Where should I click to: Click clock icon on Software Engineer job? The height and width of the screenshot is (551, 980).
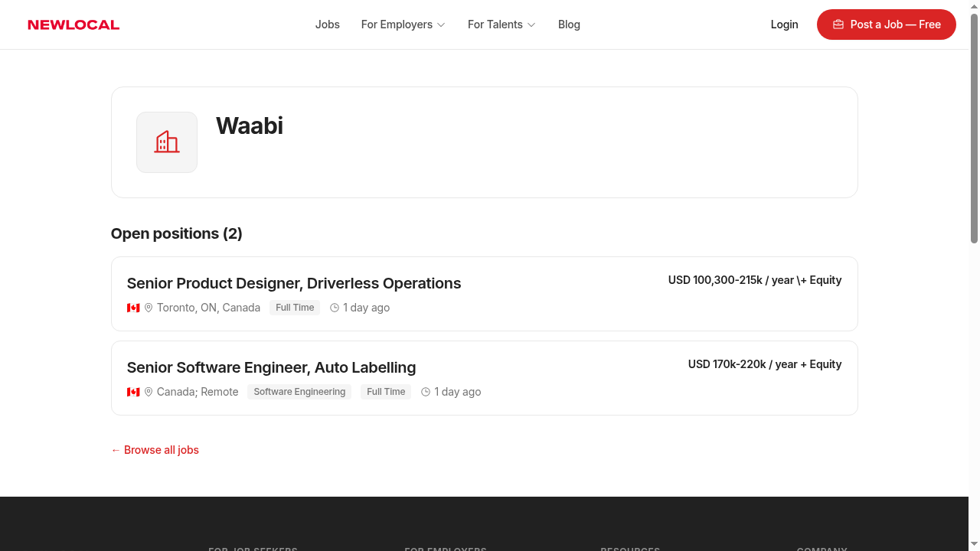426,392
